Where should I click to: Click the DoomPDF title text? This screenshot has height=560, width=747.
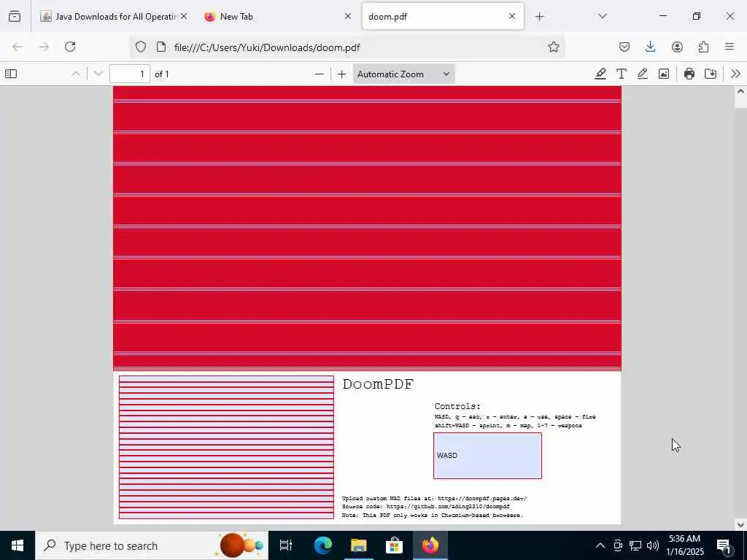coord(379,384)
